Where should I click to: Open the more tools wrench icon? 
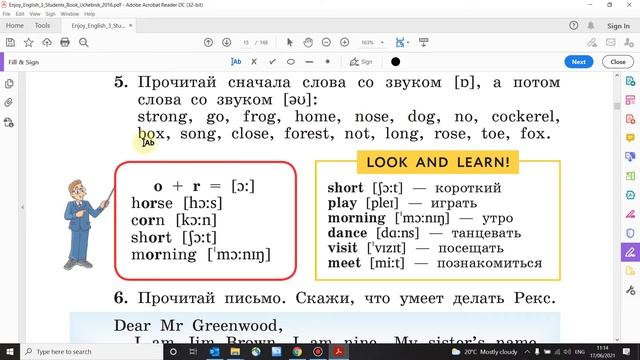(630, 290)
